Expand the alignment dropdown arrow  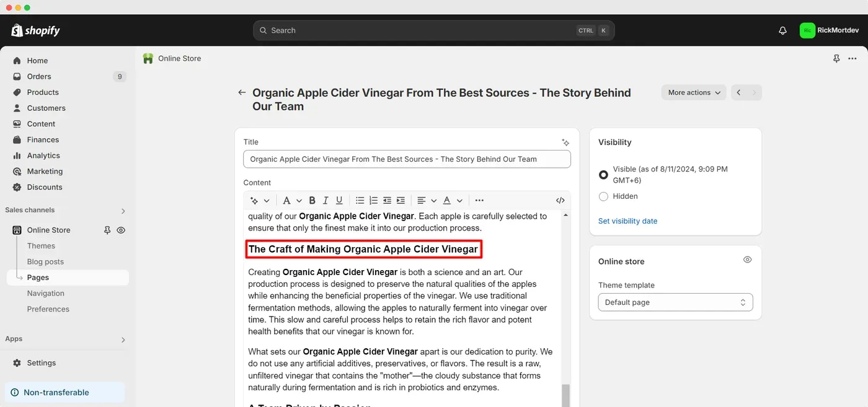[434, 201]
